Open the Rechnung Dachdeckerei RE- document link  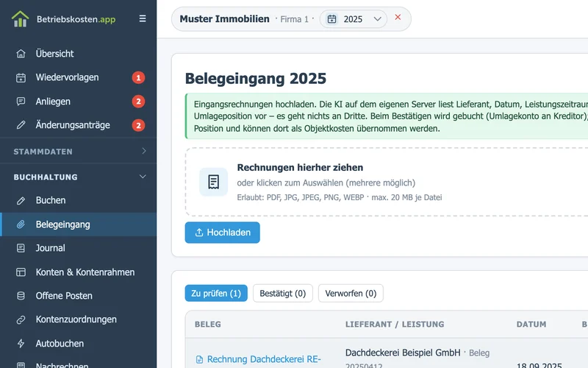coord(264,359)
